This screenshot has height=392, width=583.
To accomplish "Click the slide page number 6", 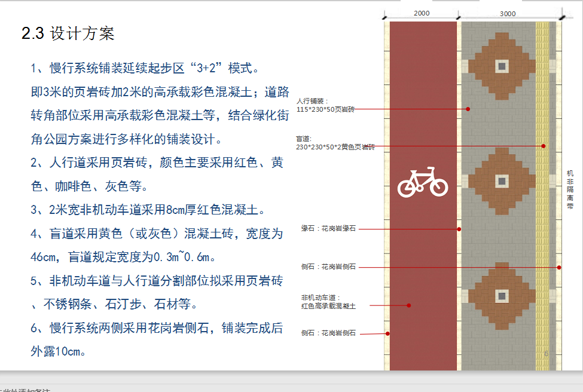I will pos(546,354).
